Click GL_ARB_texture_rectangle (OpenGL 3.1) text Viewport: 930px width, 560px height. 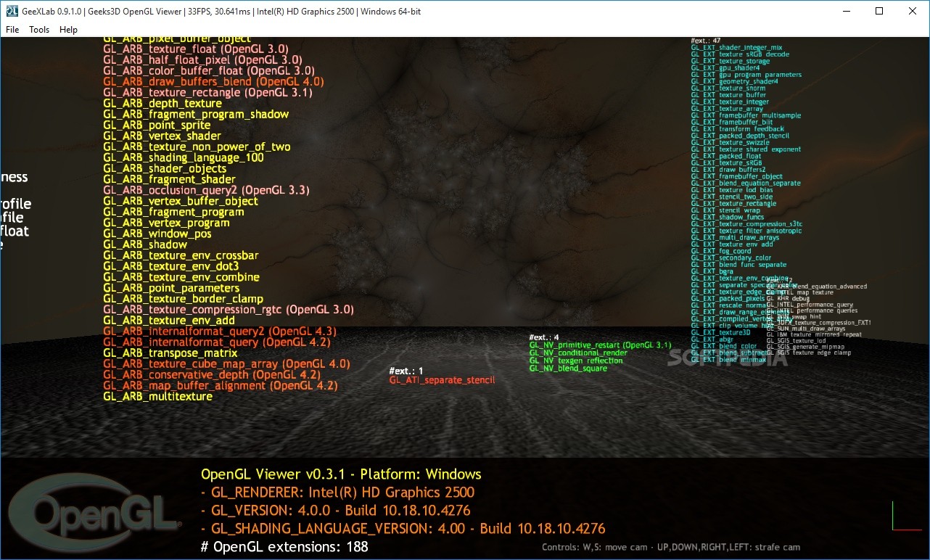click(x=207, y=92)
